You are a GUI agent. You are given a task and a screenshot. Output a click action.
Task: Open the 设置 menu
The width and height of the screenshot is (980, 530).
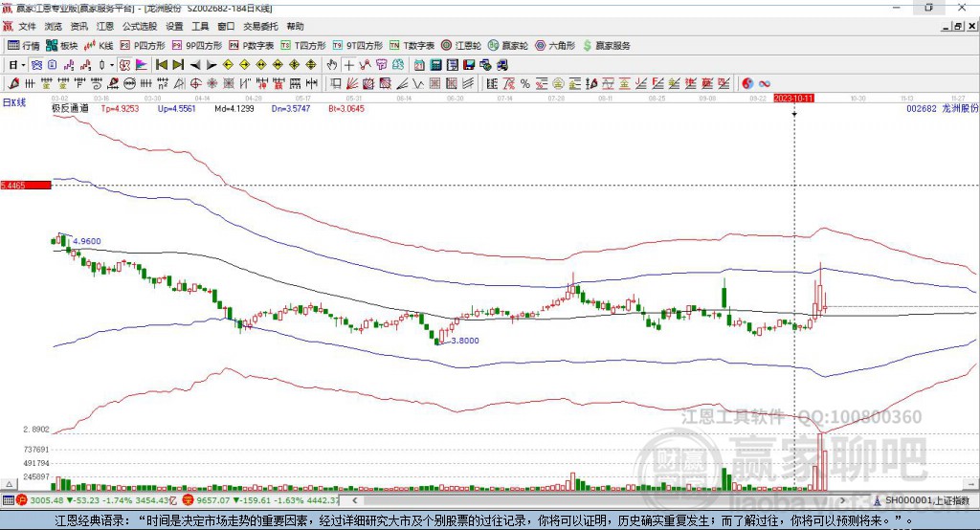click(x=174, y=26)
